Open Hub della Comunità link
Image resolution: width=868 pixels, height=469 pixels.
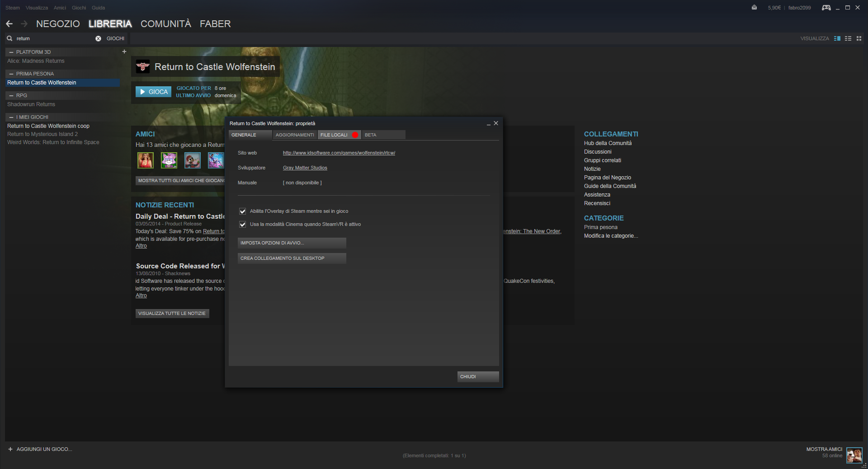click(608, 143)
